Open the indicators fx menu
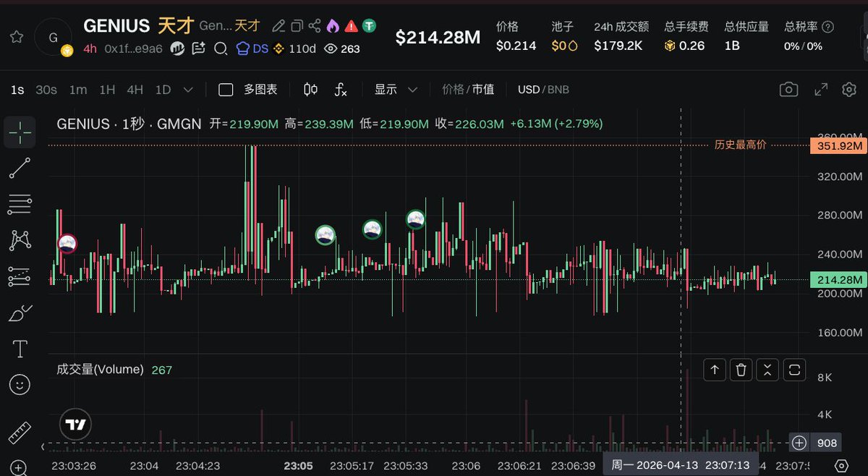Image resolution: width=868 pixels, height=476 pixels. point(341,90)
